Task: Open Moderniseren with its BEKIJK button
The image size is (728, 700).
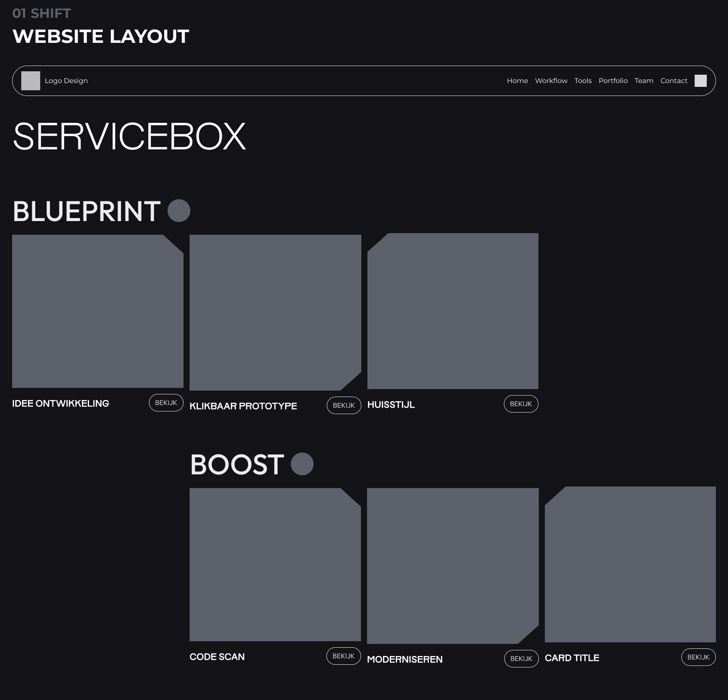Action: (x=521, y=659)
